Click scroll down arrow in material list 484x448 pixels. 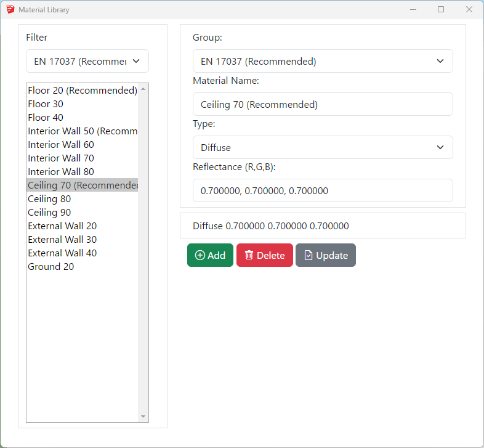click(143, 417)
